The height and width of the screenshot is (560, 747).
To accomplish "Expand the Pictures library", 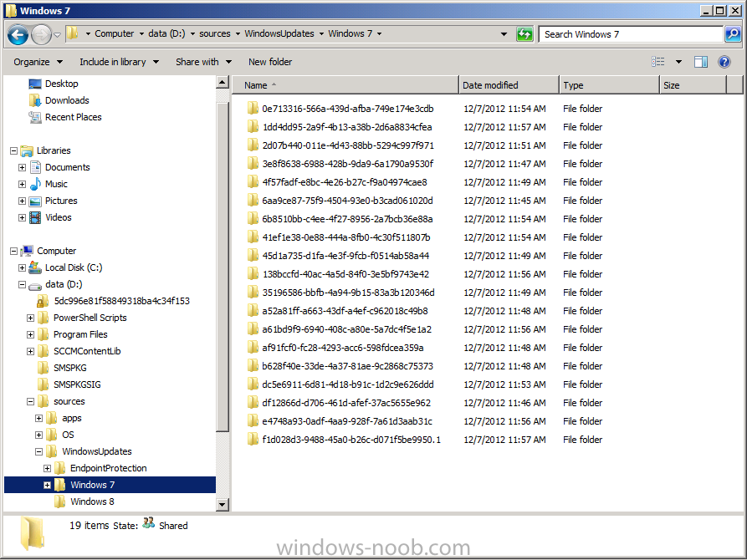I will tap(22, 201).
